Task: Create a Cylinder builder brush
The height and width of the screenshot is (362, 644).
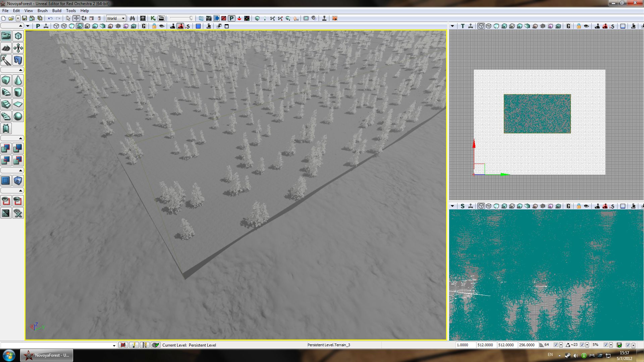Action: 18,92
